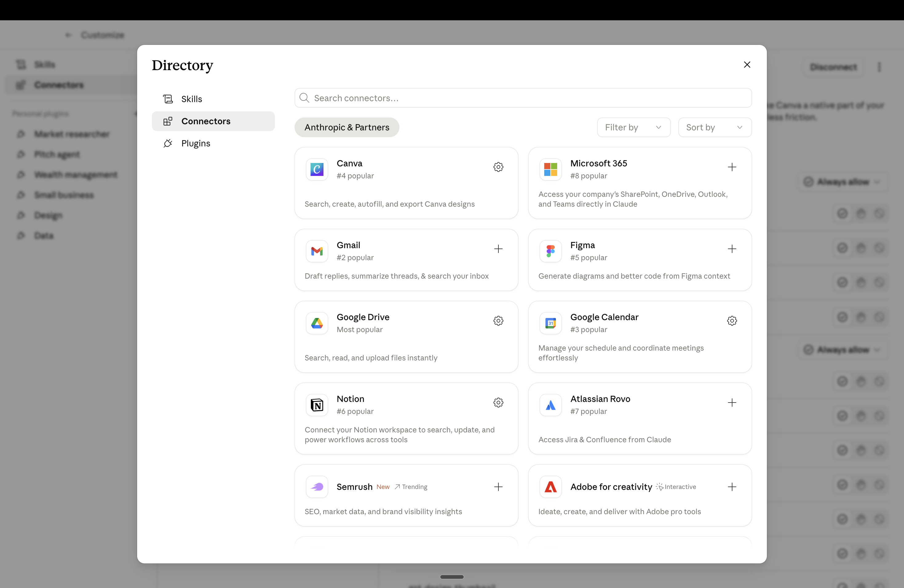
Task: Click the Semrush New badge
Action: coord(383,487)
